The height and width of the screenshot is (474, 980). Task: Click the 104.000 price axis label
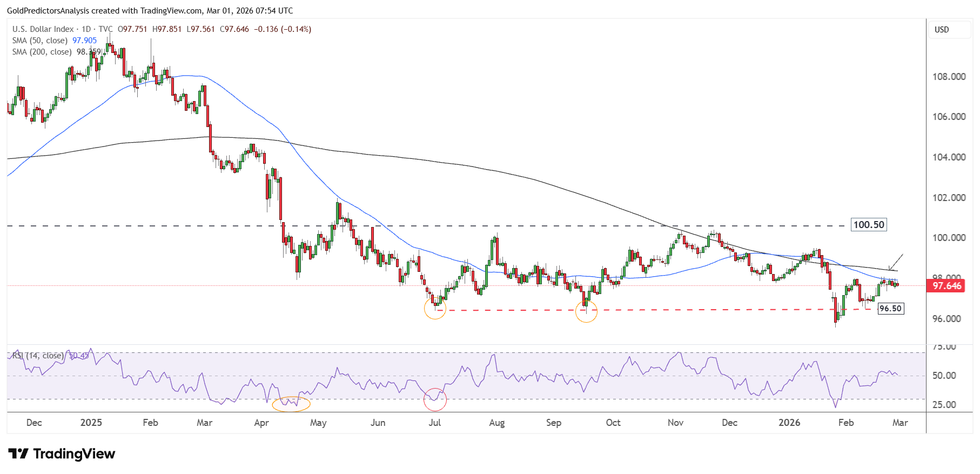pos(949,157)
